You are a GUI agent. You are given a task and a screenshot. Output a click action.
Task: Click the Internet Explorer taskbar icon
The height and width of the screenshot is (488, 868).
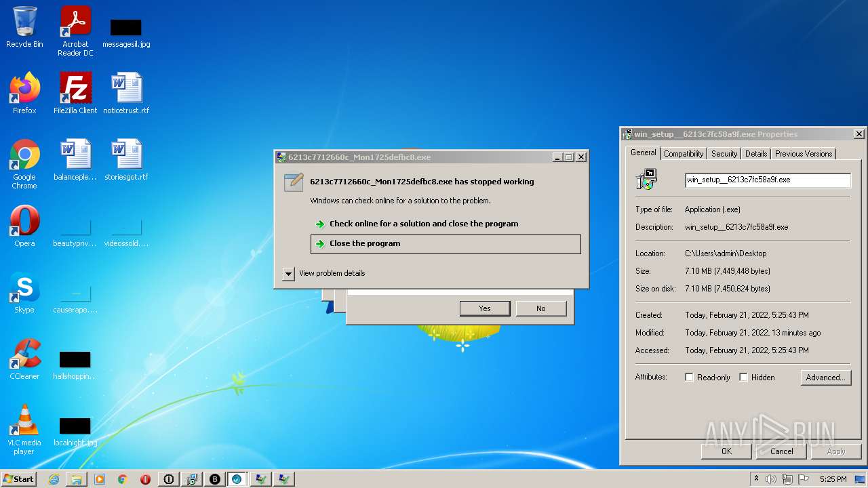[x=54, y=479]
